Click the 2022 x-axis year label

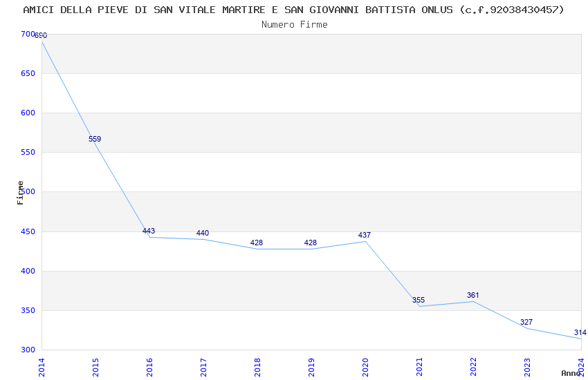pyautogui.click(x=474, y=368)
